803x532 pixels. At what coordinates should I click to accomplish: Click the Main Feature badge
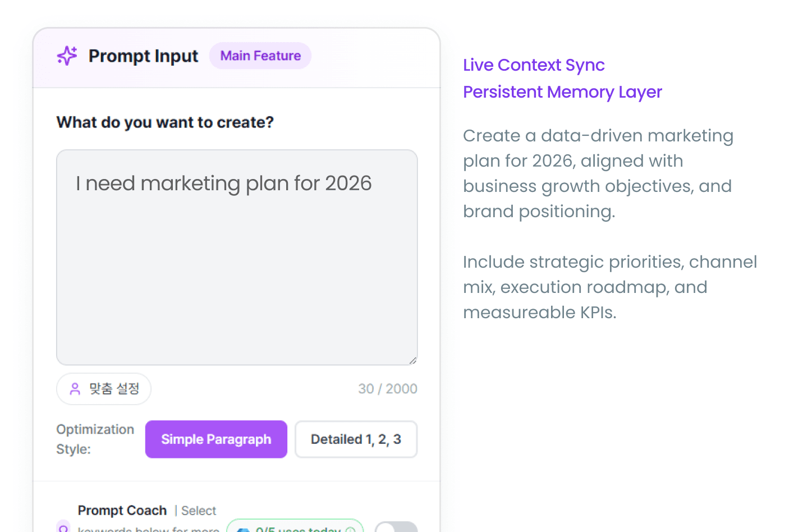260,56
